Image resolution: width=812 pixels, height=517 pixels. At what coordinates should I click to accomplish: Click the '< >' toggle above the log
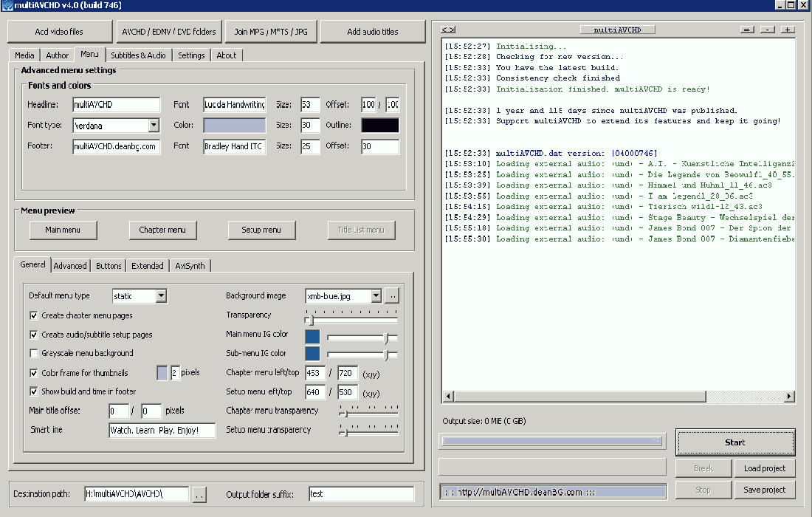point(447,30)
